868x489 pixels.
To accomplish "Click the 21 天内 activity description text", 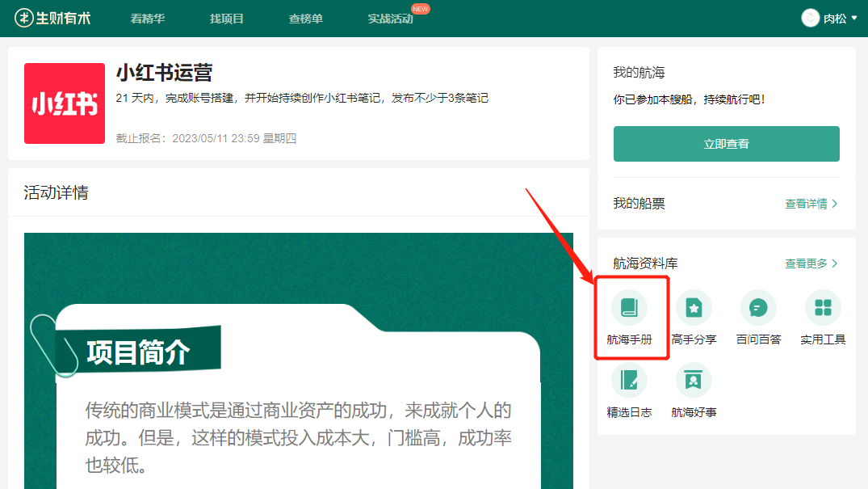I will [302, 98].
